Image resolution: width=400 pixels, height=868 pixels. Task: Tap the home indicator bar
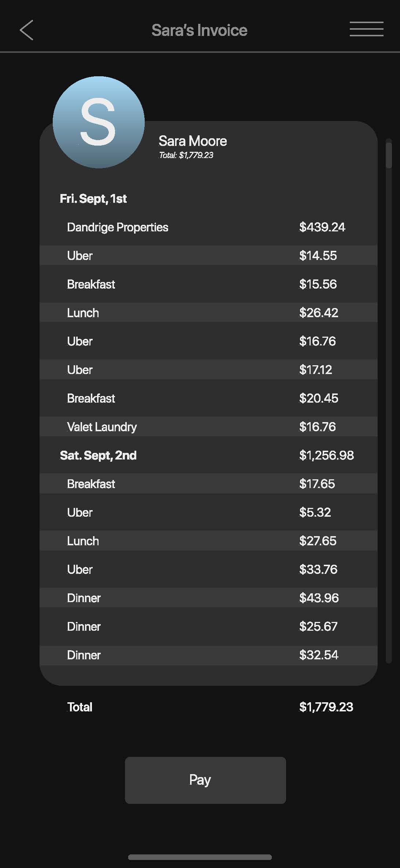pos(200,857)
